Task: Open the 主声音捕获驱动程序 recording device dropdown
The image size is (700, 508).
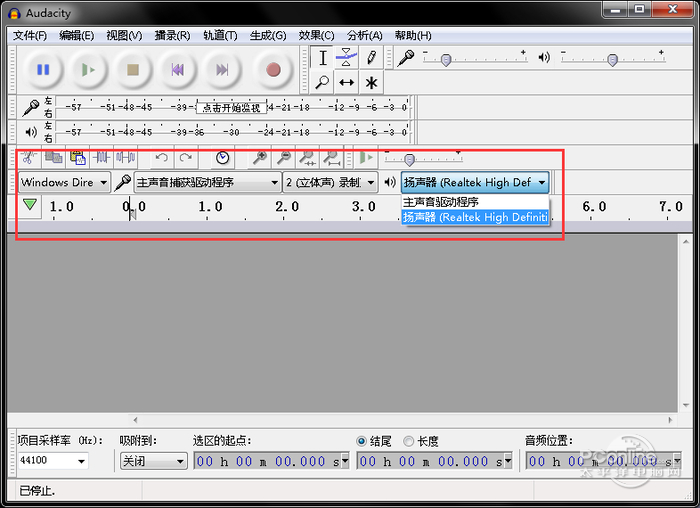Action: (208, 182)
